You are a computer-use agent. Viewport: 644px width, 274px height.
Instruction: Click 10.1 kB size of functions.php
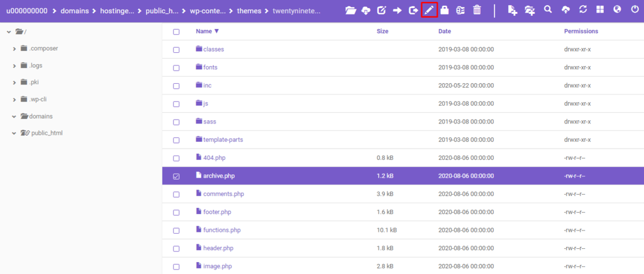(x=387, y=231)
